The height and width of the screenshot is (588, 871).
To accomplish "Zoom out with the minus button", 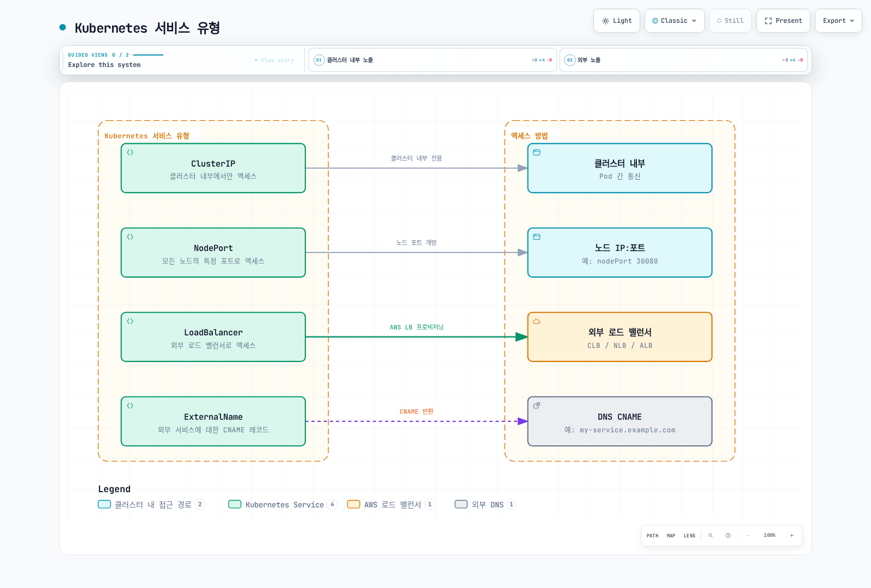I will (x=747, y=536).
